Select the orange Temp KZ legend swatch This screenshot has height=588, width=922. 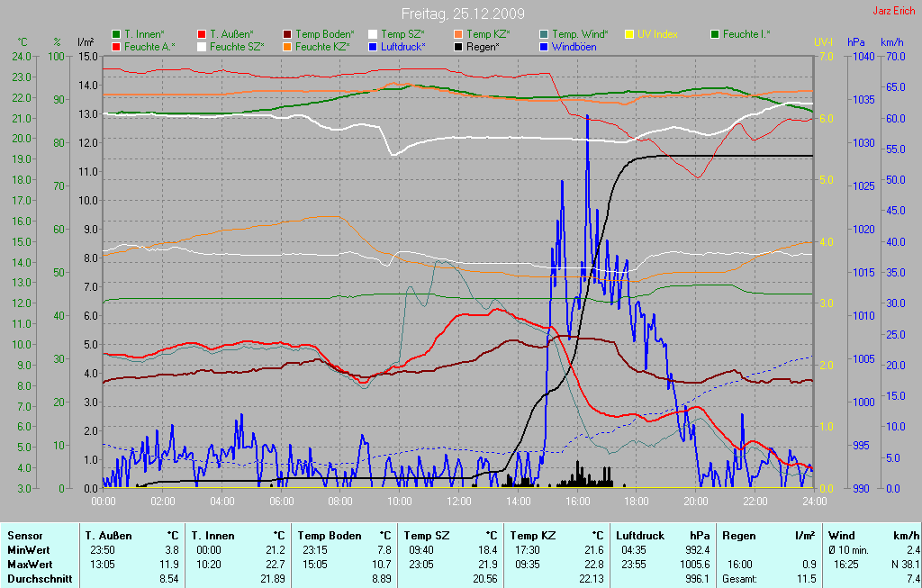click(458, 34)
